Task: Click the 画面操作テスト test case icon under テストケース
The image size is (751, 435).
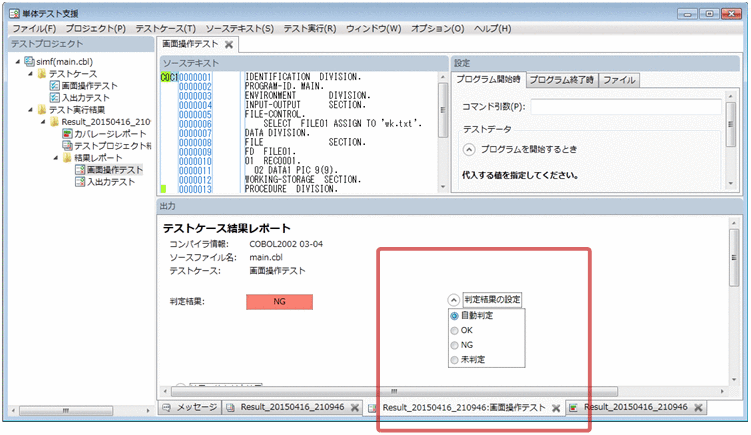Action: [x=55, y=85]
